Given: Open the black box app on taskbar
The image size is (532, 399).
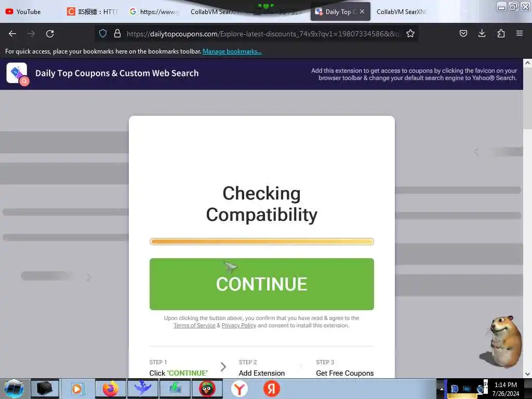Looking at the screenshot, I should pos(45,389).
